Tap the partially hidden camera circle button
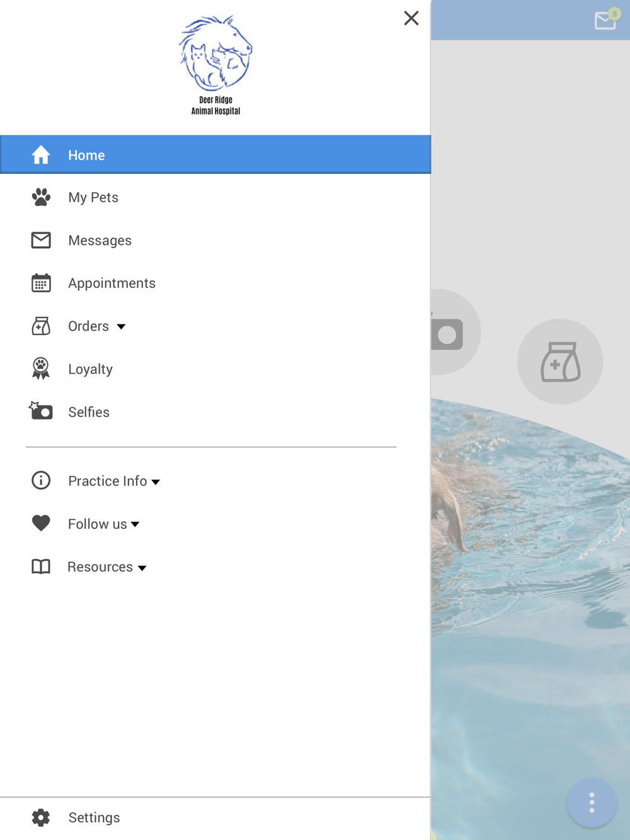 455,332
